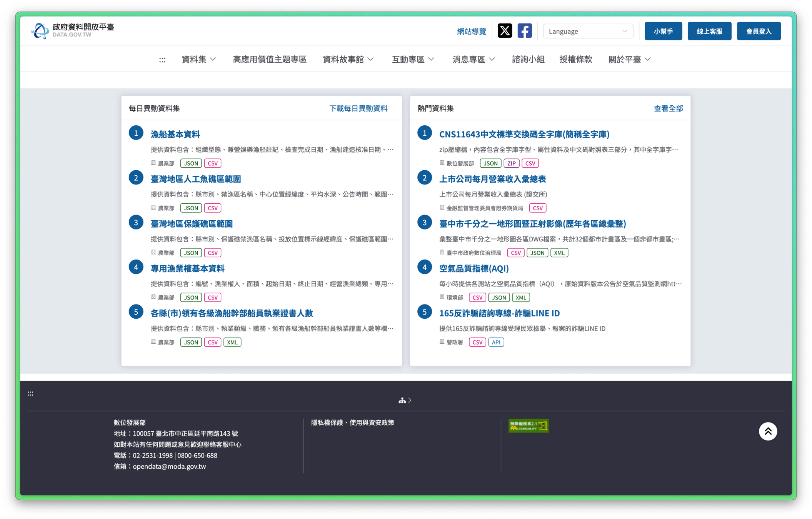Expand the 關於平臺 menu

click(629, 59)
